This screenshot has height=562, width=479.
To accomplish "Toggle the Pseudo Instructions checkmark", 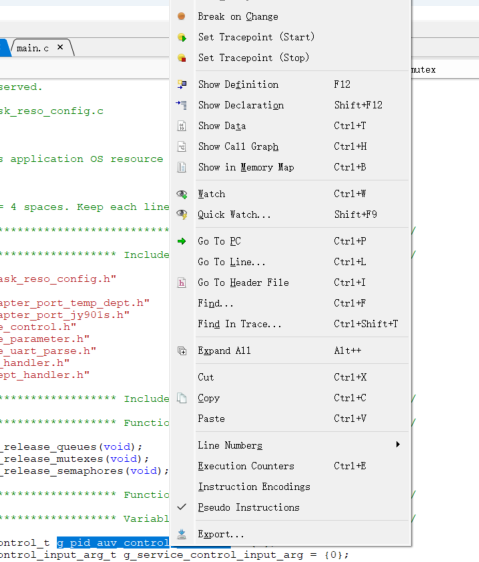I will (x=182, y=507).
